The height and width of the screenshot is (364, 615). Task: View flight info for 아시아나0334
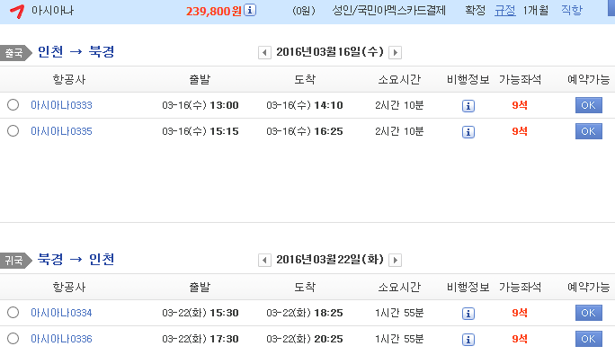tap(468, 314)
